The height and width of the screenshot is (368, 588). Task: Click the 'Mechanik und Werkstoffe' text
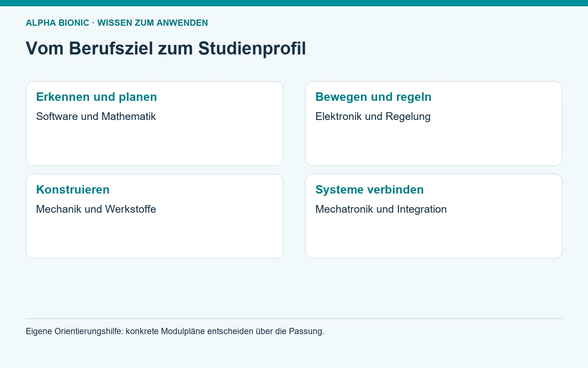(96, 209)
